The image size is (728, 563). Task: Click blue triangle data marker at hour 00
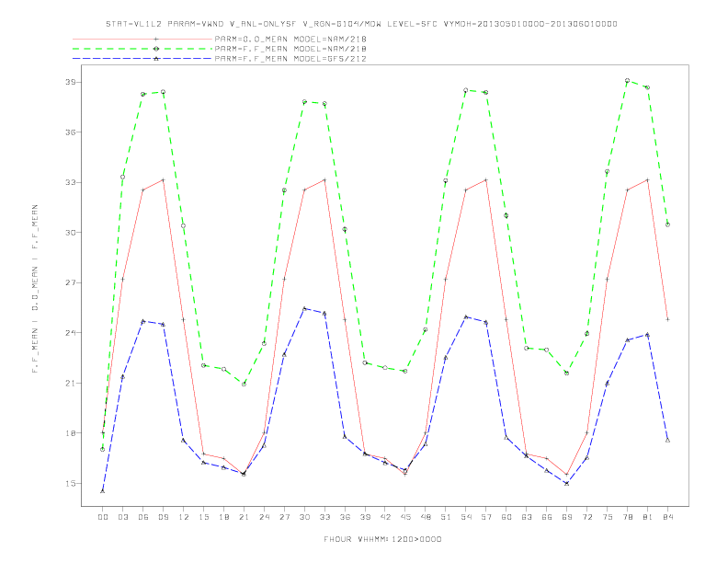click(103, 491)
